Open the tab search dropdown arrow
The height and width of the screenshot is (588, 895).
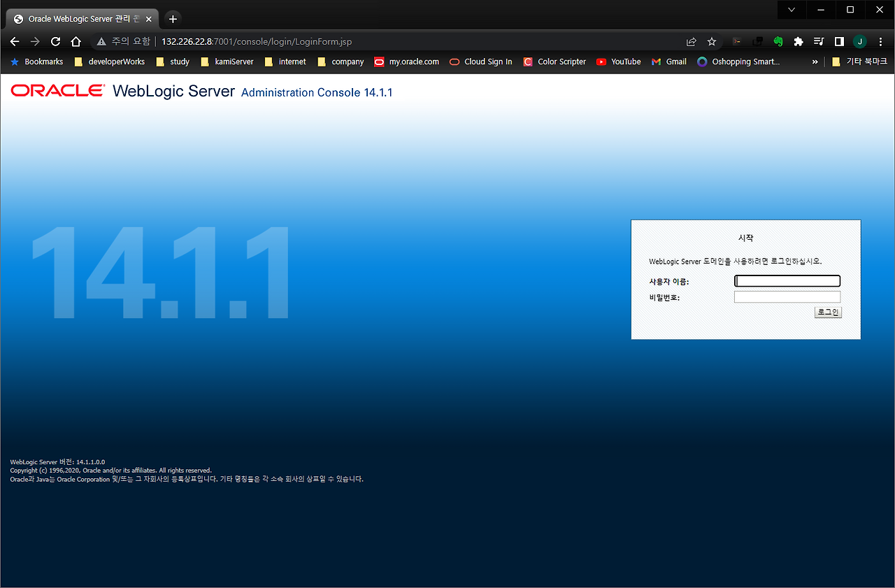[x=791, y=10]
